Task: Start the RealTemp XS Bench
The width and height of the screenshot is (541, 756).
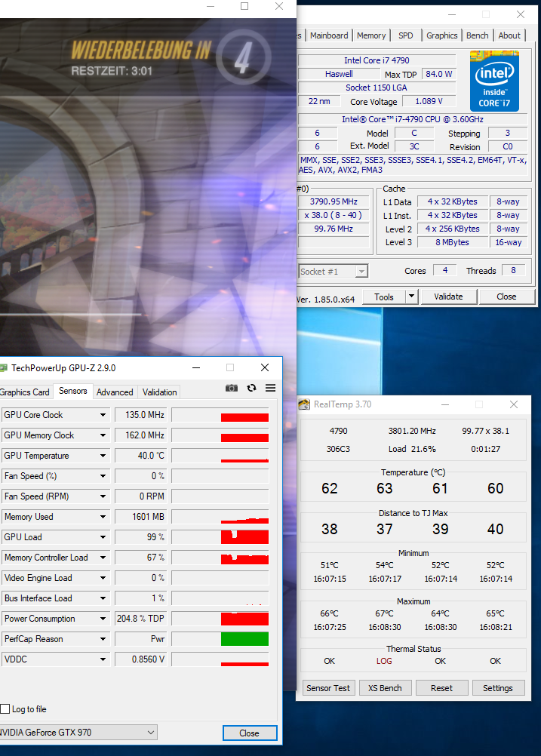Action: 385,688
